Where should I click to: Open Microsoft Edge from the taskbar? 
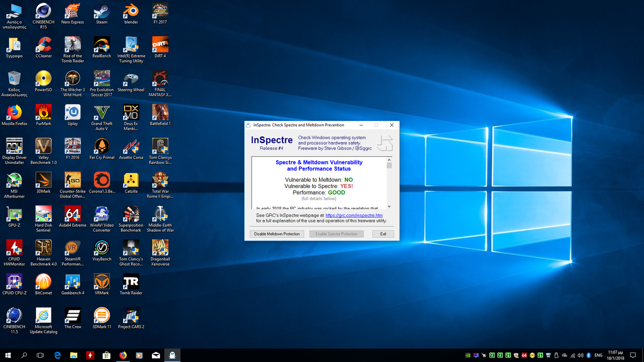coord(57,355)
